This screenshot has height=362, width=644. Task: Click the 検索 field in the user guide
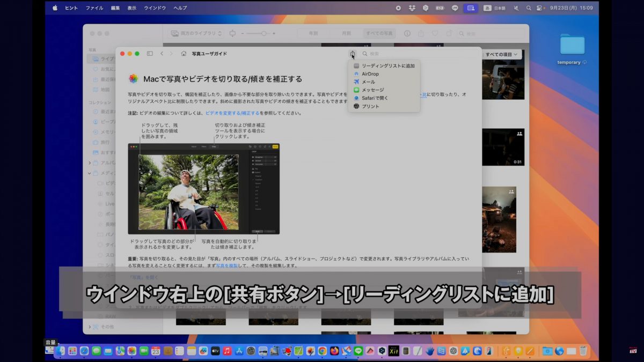pos(419,54)
